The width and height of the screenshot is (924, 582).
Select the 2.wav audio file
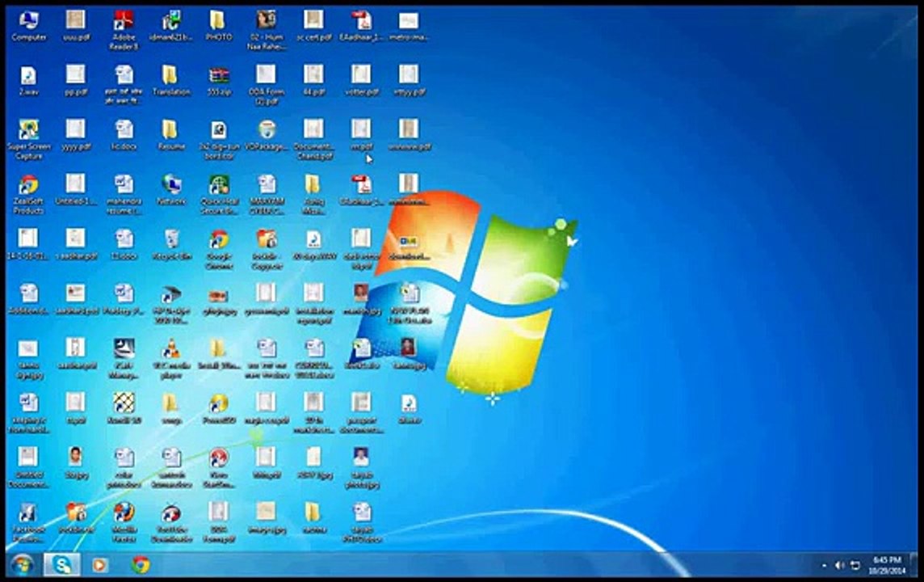(x=28, y=82)
